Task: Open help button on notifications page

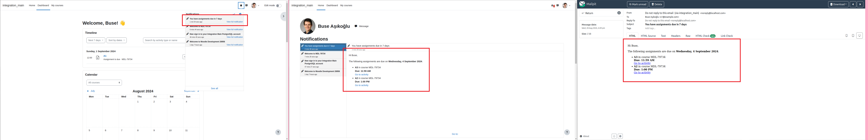Action: click(567, 132)
